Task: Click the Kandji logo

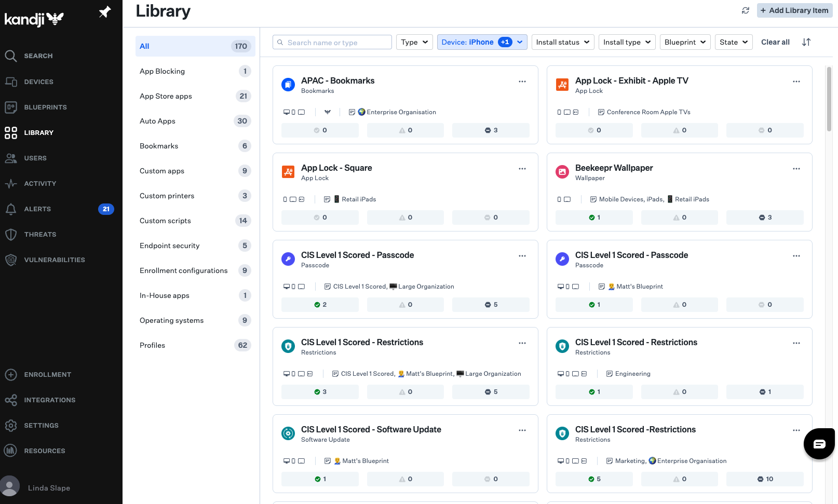Action: pos(34,19)
